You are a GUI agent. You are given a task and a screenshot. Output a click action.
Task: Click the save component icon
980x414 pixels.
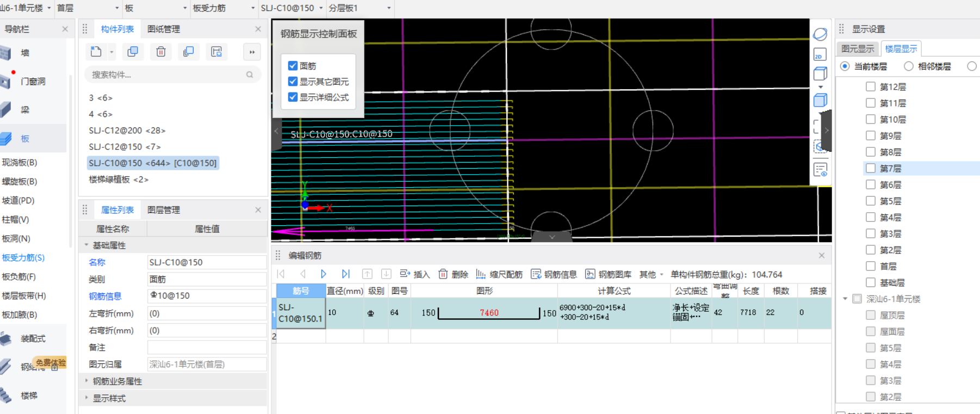(x=216, y=52)
